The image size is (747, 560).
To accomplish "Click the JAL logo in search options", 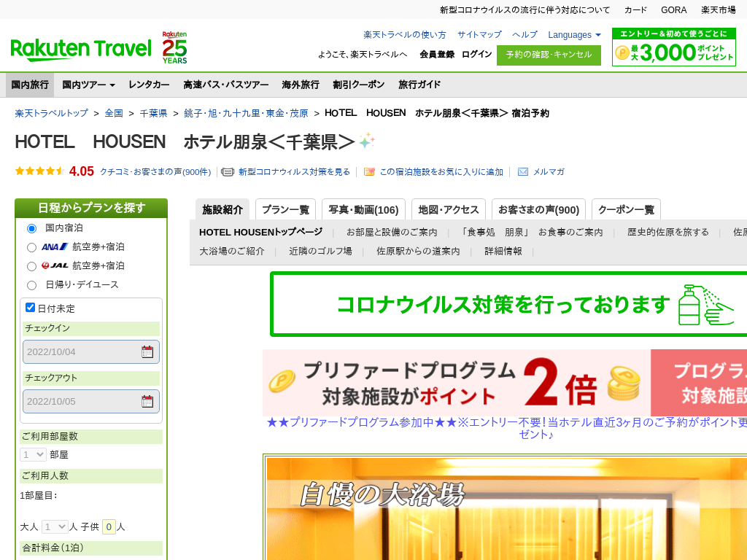I will point(55,265).
